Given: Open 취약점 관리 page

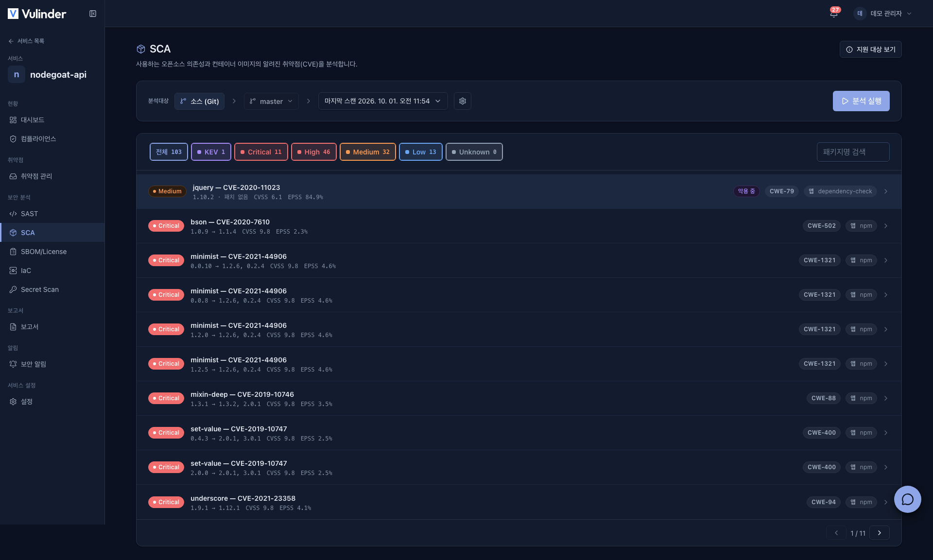Looking at the screenshot, I should click(52, 176).
